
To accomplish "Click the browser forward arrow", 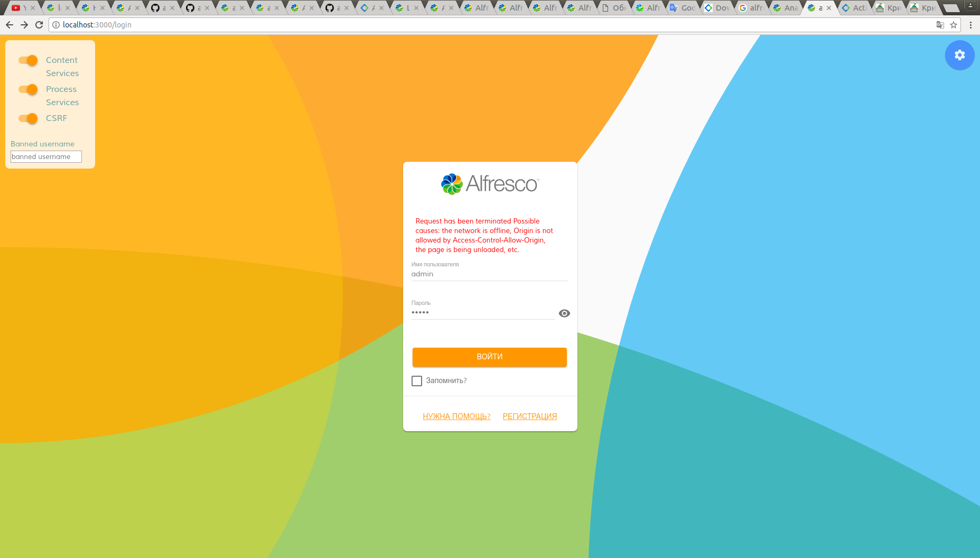I will pos(24,25).
